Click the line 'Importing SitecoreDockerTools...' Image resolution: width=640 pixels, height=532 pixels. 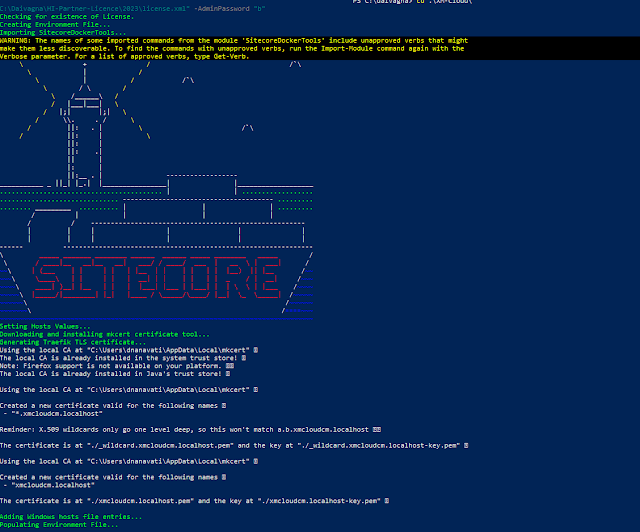[x=63, y=33]
